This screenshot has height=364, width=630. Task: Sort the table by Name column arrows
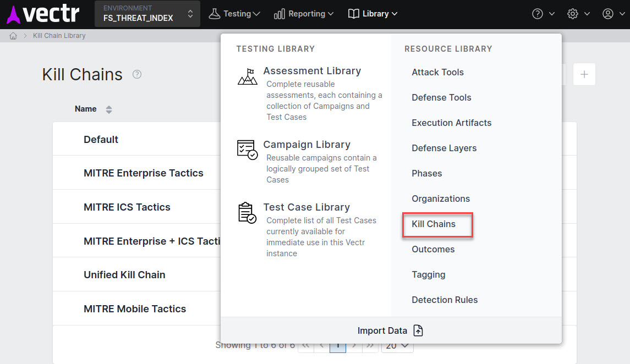pos(109,109)
